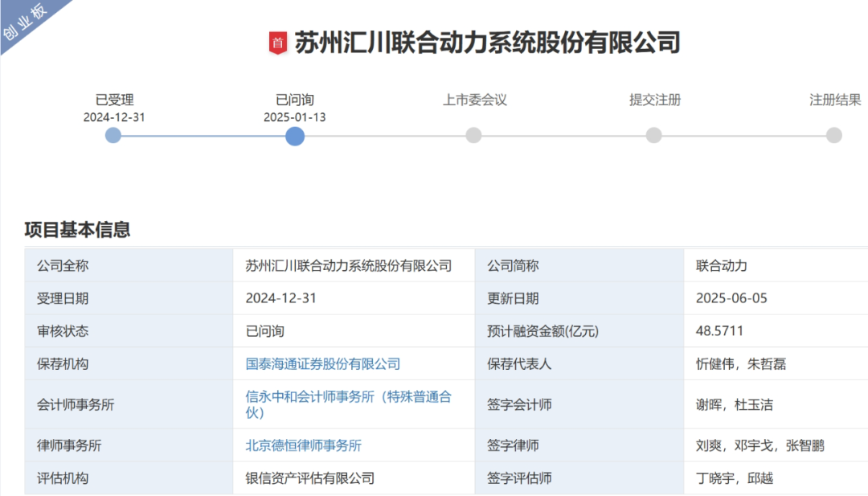Click the 已问询 review status table value
Viewport: 868px width, 496px height.
264,331
